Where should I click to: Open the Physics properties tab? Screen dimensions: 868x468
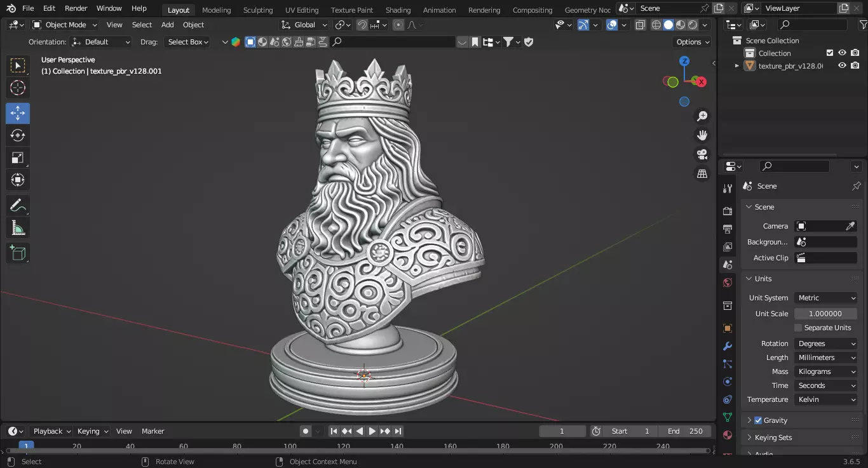click(x=728, y=382)
